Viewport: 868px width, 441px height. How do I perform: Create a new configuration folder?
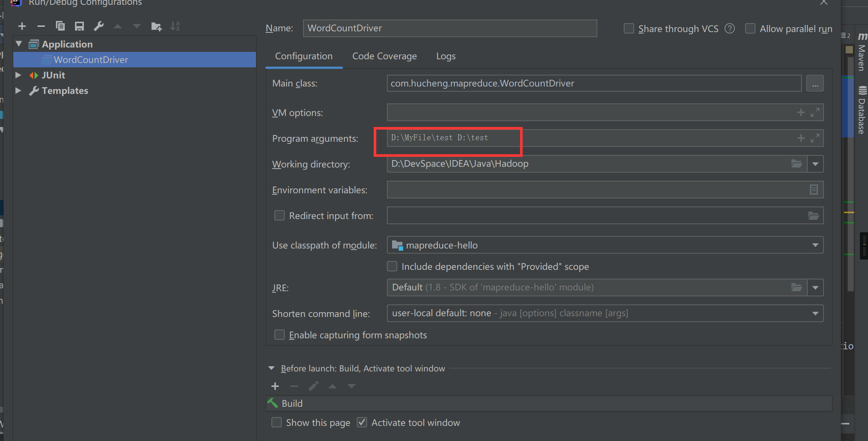pos(156,26)
